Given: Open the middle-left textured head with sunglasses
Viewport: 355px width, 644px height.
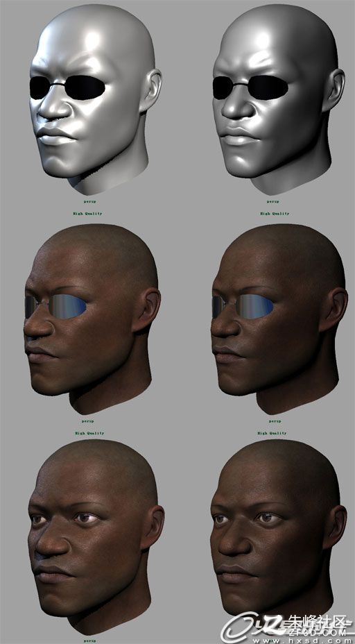Looking at the screenshot, I should point(92,319).
